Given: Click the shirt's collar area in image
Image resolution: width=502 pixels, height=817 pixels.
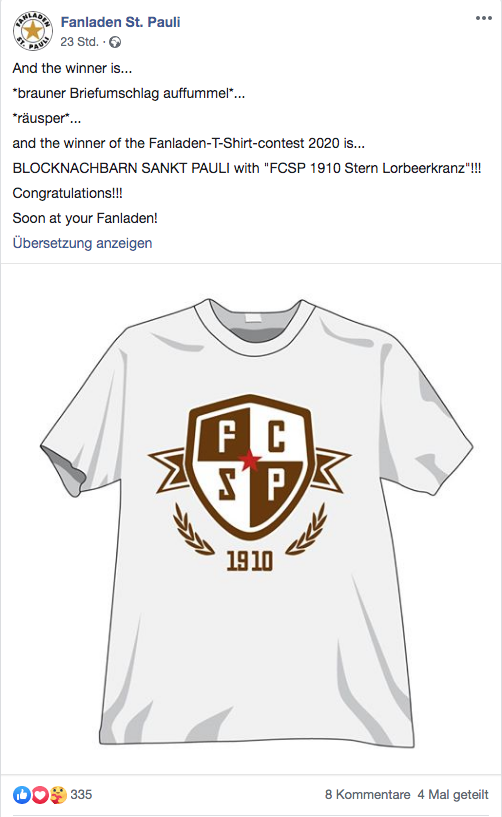Looking at the screenshot, I should (254, 323).
